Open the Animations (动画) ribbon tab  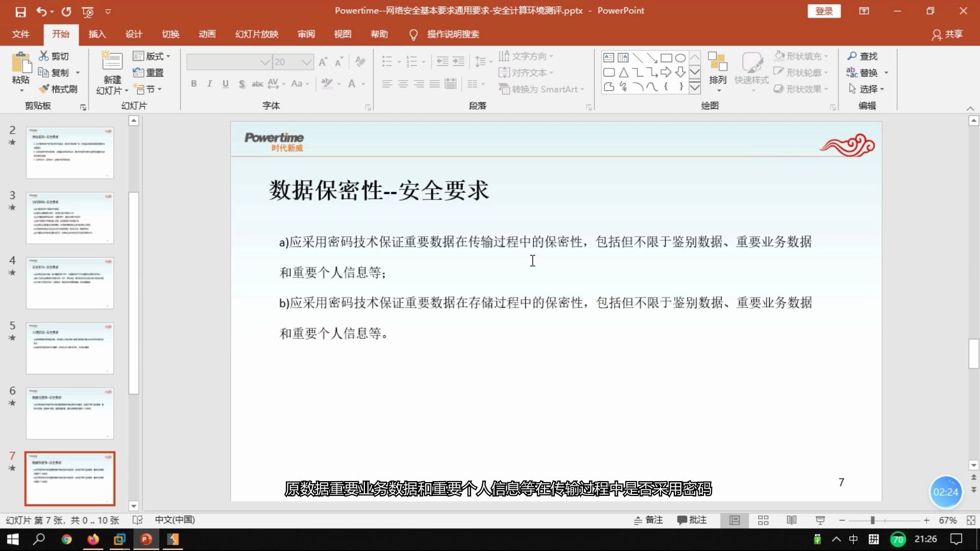(207, 34)
